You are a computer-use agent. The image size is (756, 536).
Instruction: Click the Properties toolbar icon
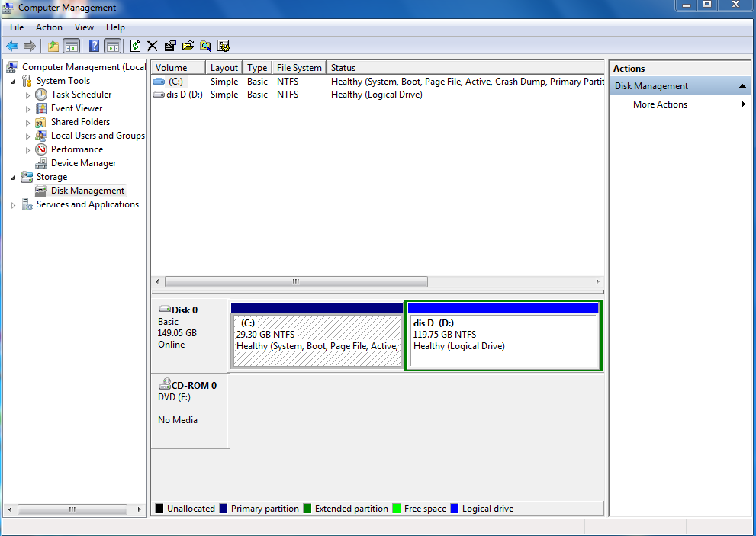(x=170, y=47)
